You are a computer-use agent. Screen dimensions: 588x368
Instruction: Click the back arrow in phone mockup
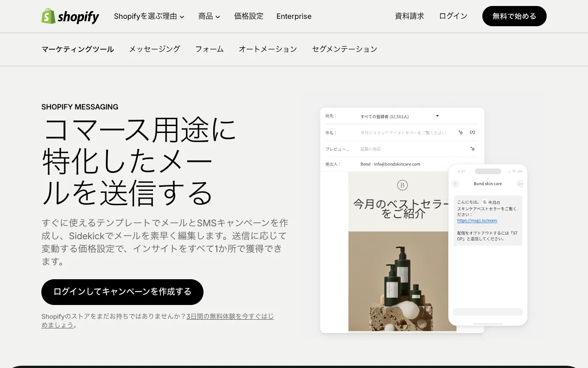tap(456, 184)
